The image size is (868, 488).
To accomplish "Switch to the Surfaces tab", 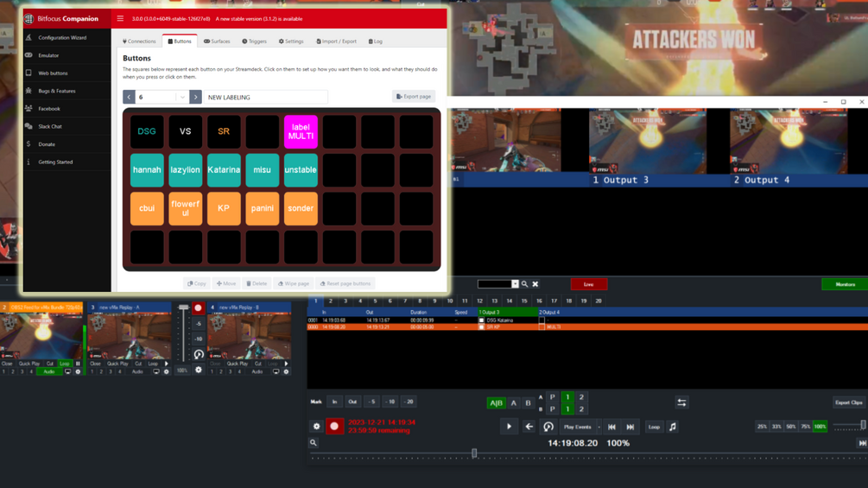I will pos(217,41).
